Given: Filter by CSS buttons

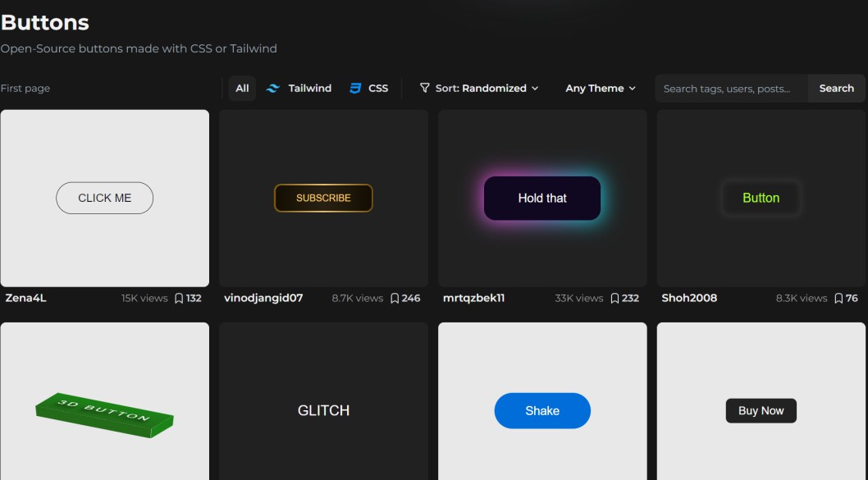Looking at the screenshot, I should [368, 88].
